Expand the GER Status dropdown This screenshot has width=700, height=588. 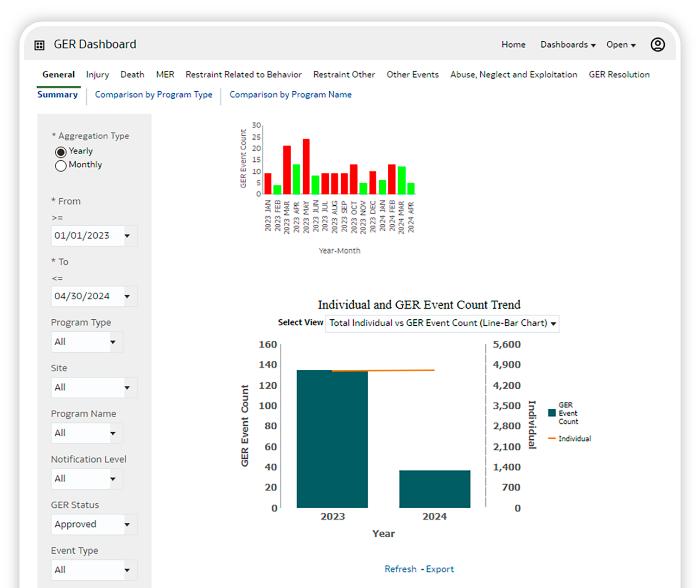(x=127, y=525)
